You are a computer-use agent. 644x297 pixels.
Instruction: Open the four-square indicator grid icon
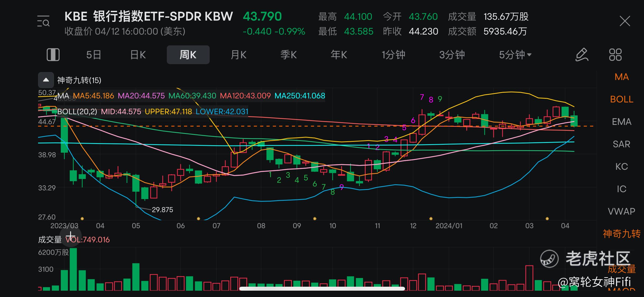[615, 55]
